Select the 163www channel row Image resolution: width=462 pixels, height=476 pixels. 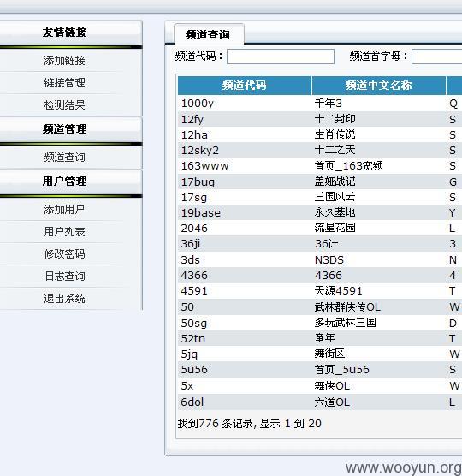320,166
